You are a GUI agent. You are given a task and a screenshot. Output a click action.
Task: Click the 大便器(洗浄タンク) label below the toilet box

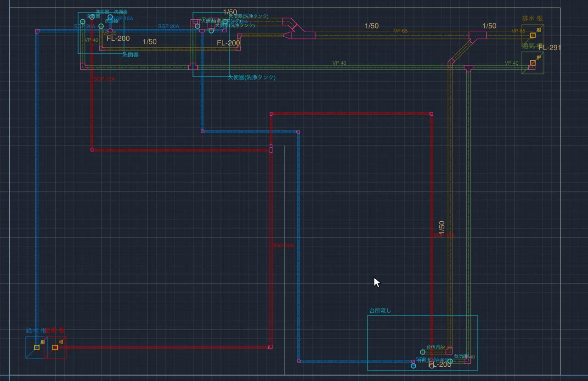pyautogui.click(x=252, y=78)
